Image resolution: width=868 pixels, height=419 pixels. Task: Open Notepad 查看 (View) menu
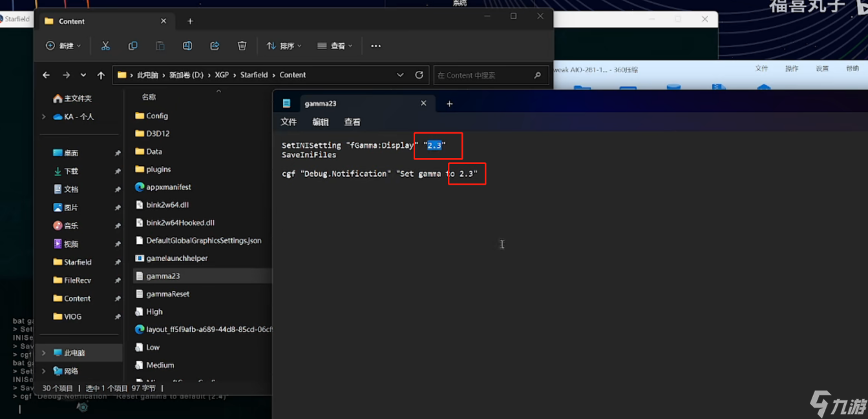click(352, 122)
